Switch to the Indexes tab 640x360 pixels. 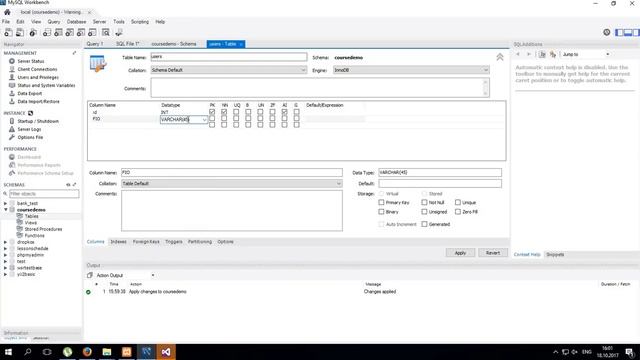(x=118, y=242)
